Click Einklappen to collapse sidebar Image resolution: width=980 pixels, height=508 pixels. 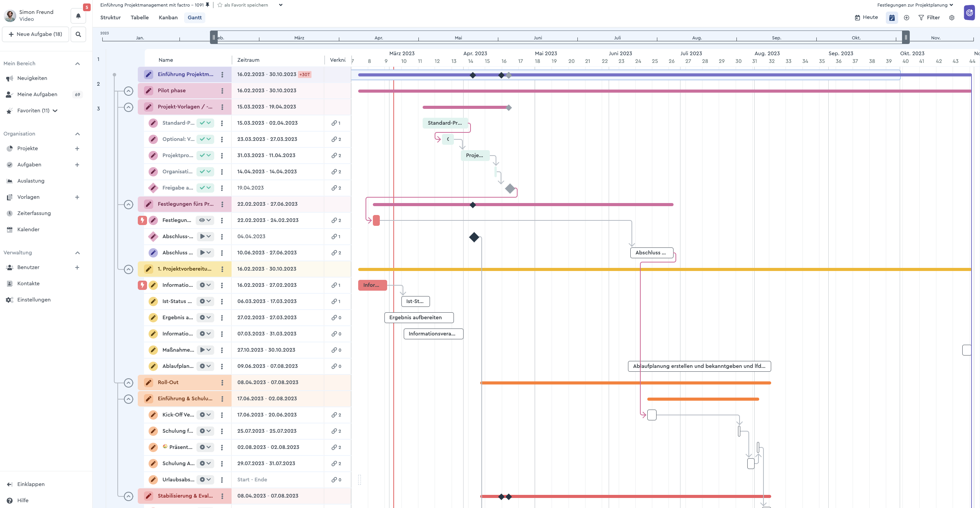(26, 484)
